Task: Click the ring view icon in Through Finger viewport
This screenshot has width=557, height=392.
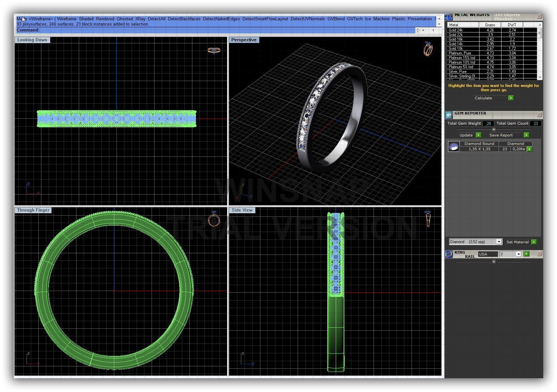Action: coord(214,219)
